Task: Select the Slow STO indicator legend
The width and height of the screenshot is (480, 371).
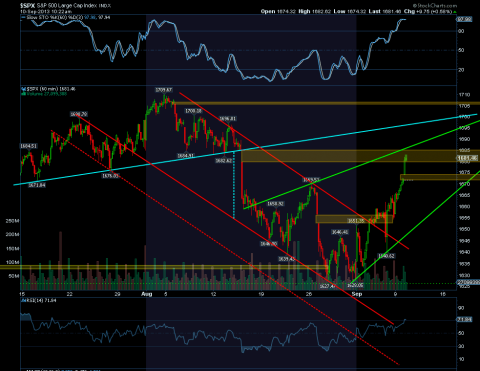Action: [65, 17]
